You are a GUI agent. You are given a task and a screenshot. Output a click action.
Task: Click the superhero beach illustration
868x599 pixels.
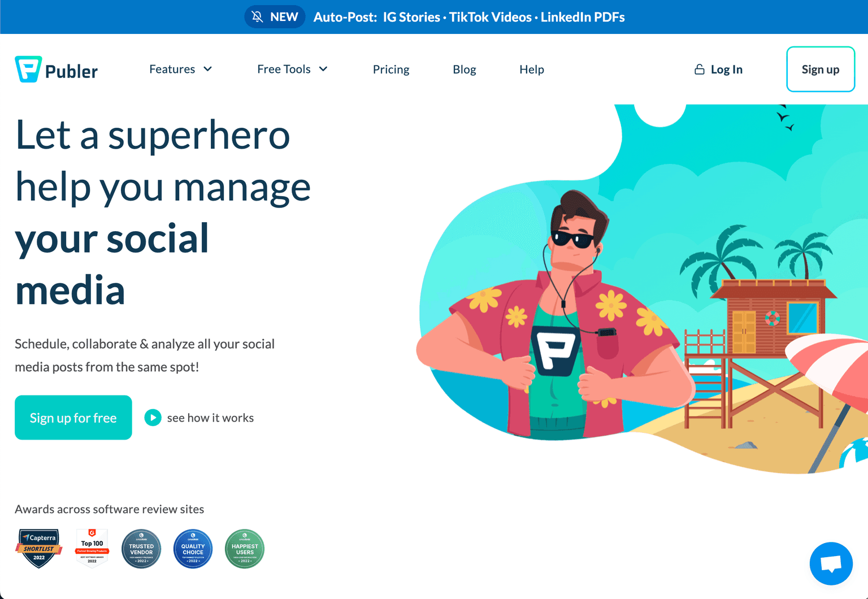tap(642, 288)
